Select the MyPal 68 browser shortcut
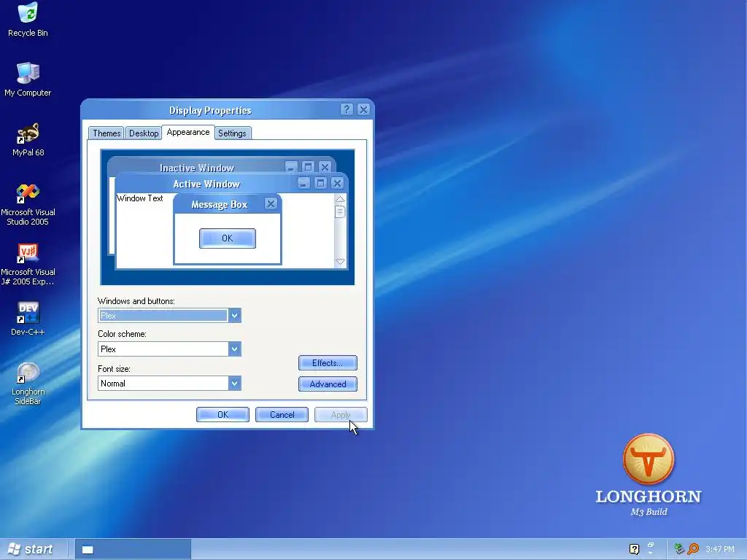The image size is (747, 560). tap(28, 139)
